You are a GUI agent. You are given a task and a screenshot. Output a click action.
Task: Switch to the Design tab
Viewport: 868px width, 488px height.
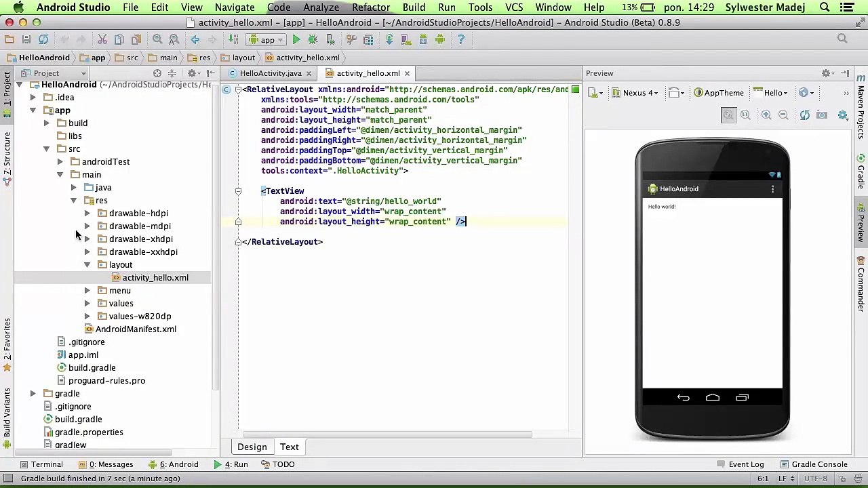[252, 447]
